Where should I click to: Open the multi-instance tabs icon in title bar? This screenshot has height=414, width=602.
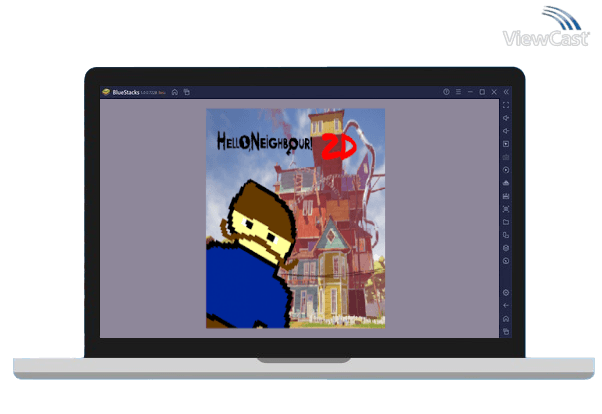tap(187, 92)
